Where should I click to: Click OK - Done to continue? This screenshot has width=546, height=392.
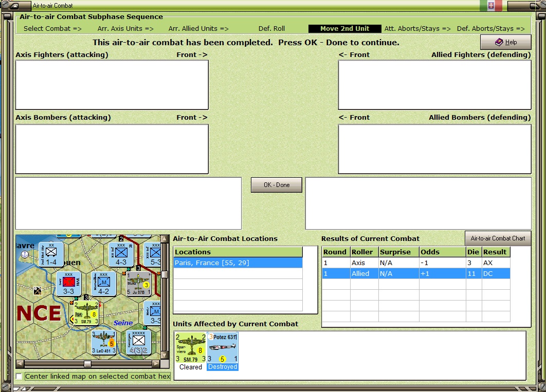tap(277, 185)
